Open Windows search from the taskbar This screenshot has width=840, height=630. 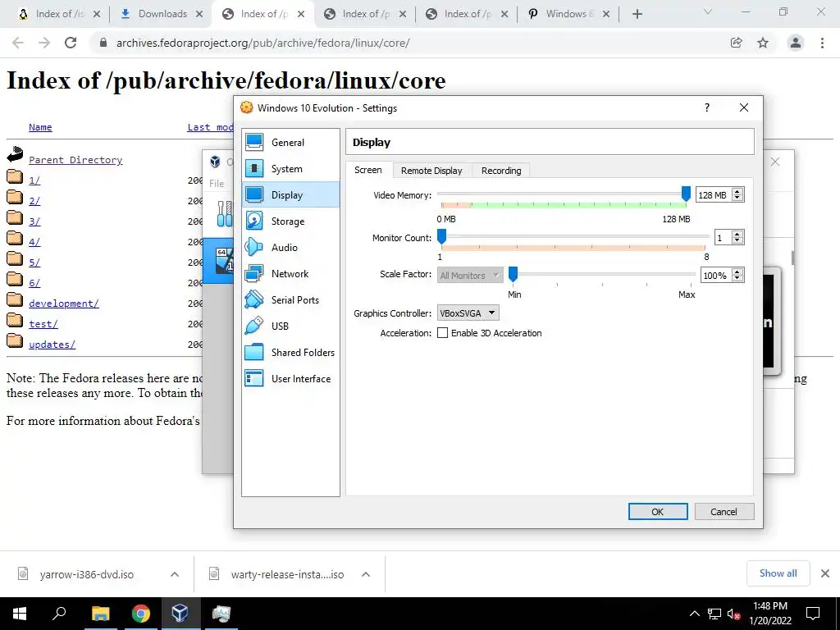[x=59, y=614]
